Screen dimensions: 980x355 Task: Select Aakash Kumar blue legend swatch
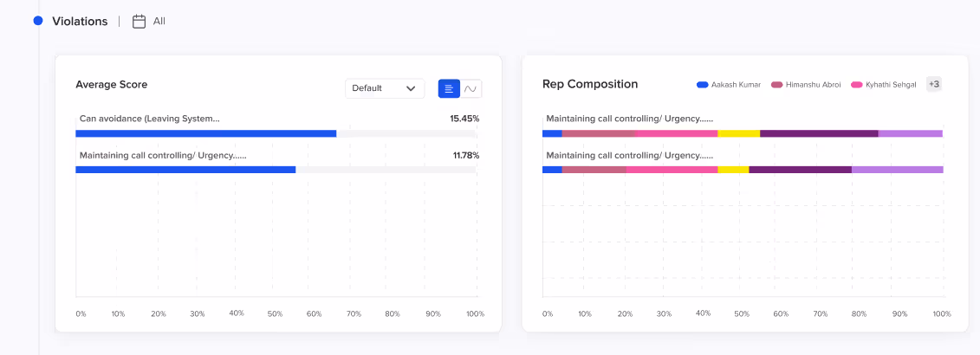pos(702,84)
